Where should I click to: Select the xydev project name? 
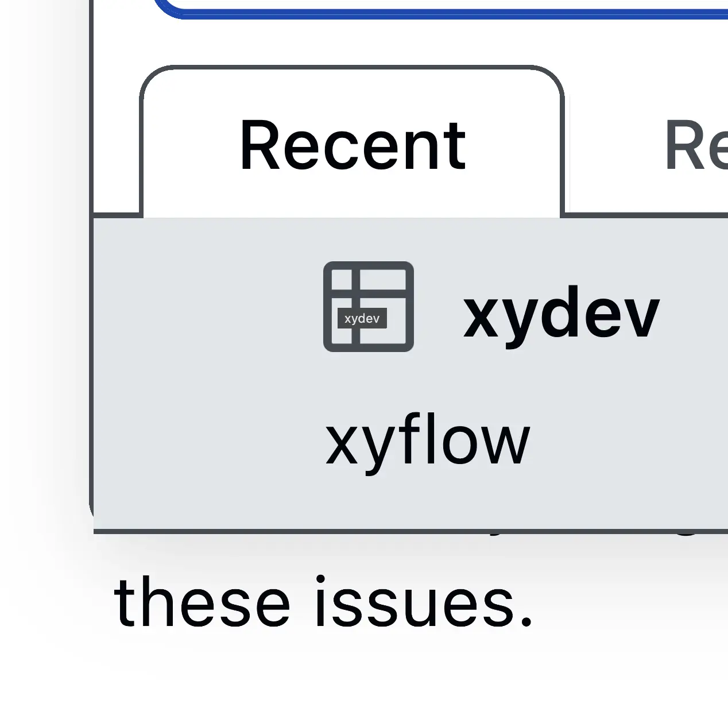tap(561, 315)
